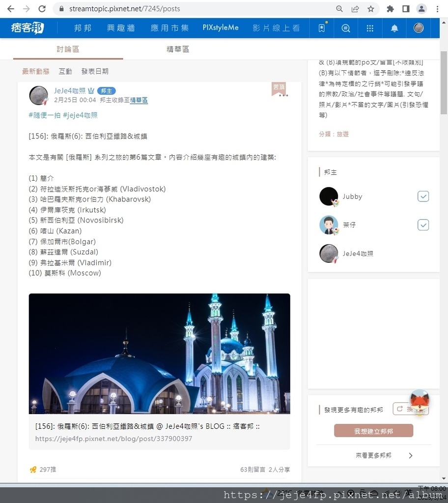Image resolution: width=448 pixels, height=503 pixels.
Task: Bookmark this page with the star icon
Action: click(x=371, y=9)
